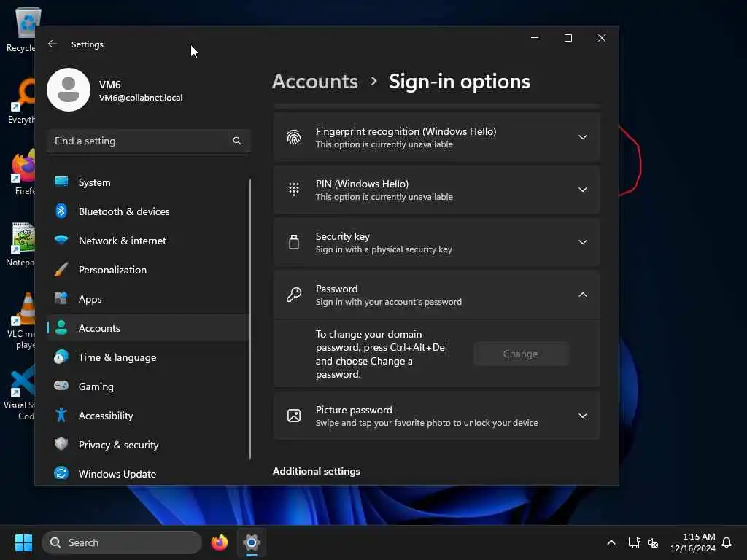Click the PIN keypad dots icon
Image resolution: width=747 pixels, height=560 pixels.
294,190
